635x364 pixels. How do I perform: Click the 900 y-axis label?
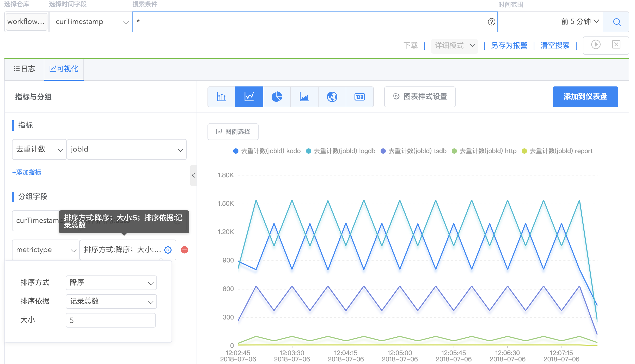(228, 260)
